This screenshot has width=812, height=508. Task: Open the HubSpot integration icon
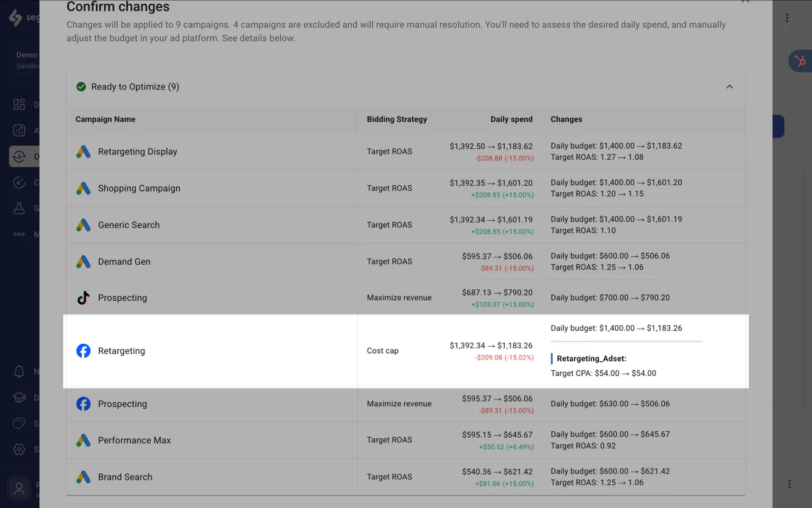coord(799,61)
